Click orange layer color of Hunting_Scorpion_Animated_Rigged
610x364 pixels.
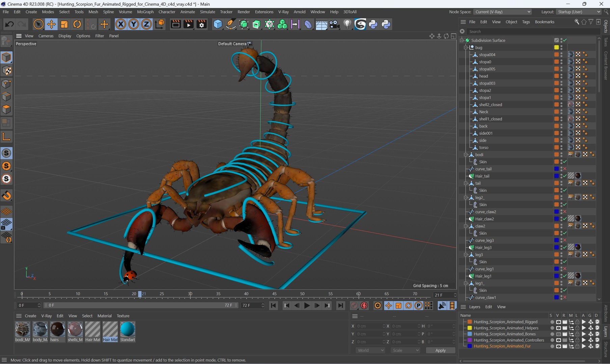[x=469, y=322]
